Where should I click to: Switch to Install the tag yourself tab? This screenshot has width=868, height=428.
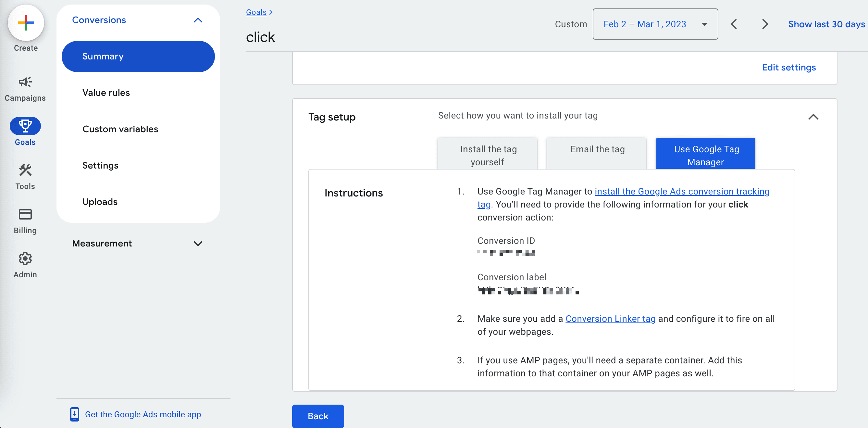tap(488, 154)
